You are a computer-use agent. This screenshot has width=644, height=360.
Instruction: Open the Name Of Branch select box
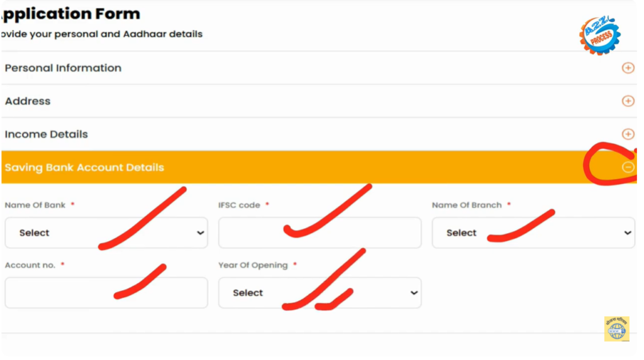coord(533,233)
